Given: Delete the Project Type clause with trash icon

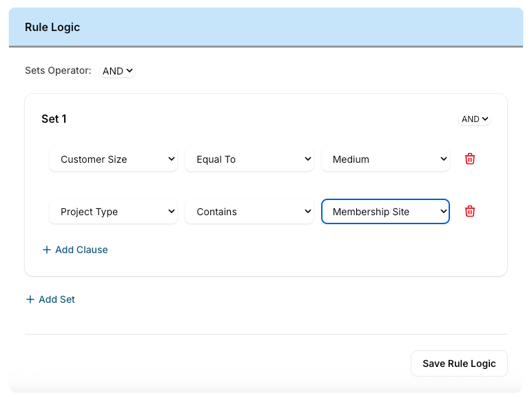Looking at the screenshot, I should point(469,211).
